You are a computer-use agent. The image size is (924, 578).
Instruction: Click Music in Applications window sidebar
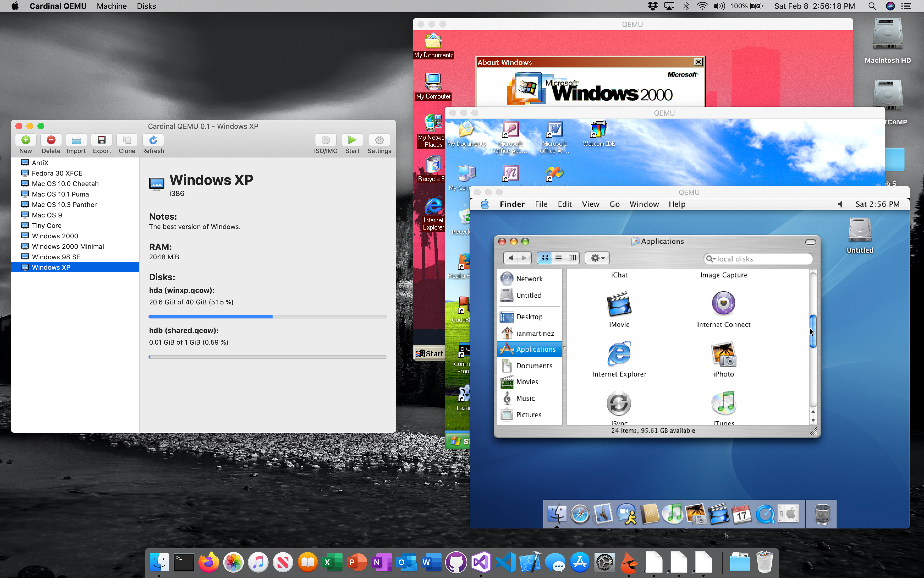coord(530,398)
